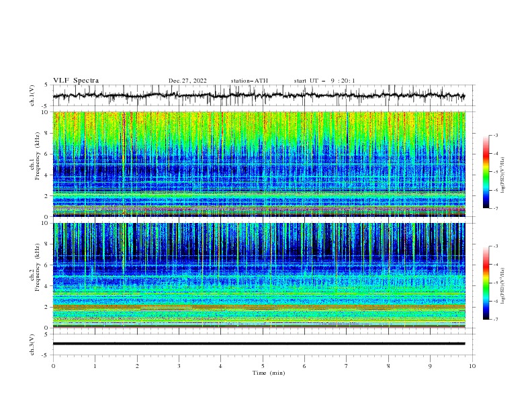
Task: Click the "Time (min)" axis label
Action: click(x=269, y=373)
